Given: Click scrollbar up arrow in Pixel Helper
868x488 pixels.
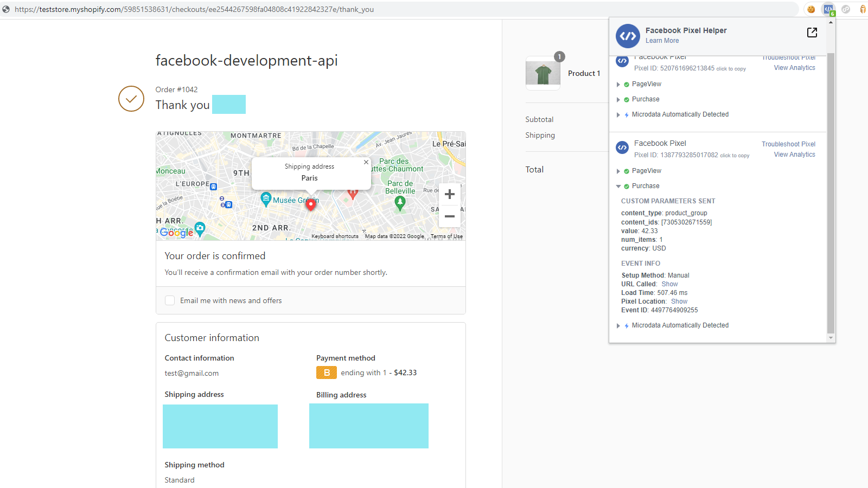Looking at the screenshot, I should [831, 22].
